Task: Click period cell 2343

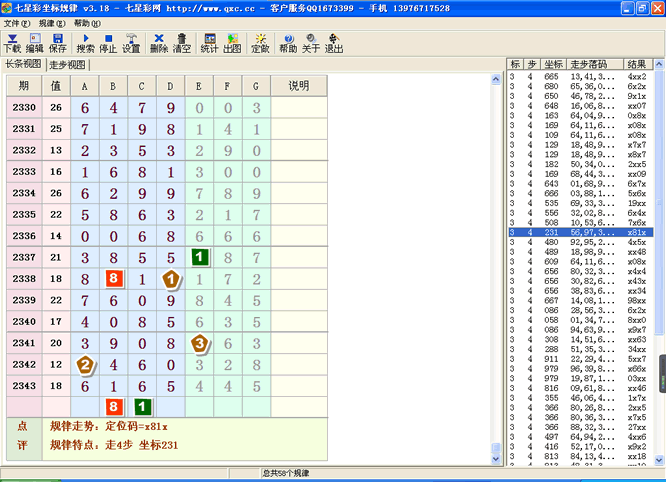Action: click(x=24, y=386)
